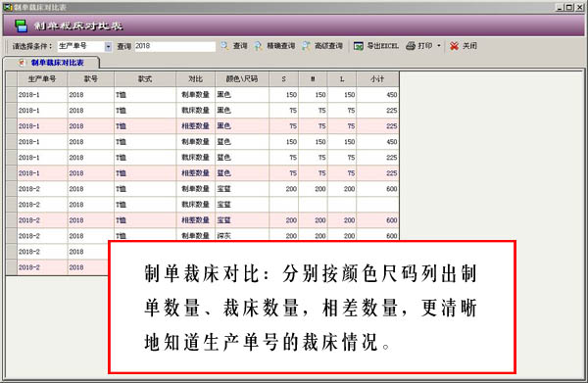The width and height of the screenshot is (588, 383).
Task: Click the red 关闭 close icon
Action: pyautogui.click(x=454, y=46)
